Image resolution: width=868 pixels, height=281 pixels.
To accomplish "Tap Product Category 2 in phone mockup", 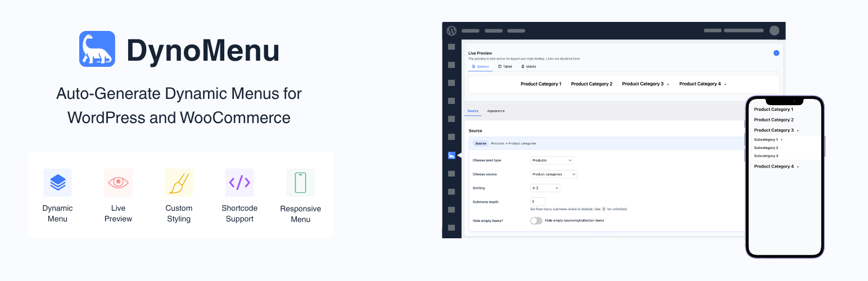I will click(x=774, y=120).
